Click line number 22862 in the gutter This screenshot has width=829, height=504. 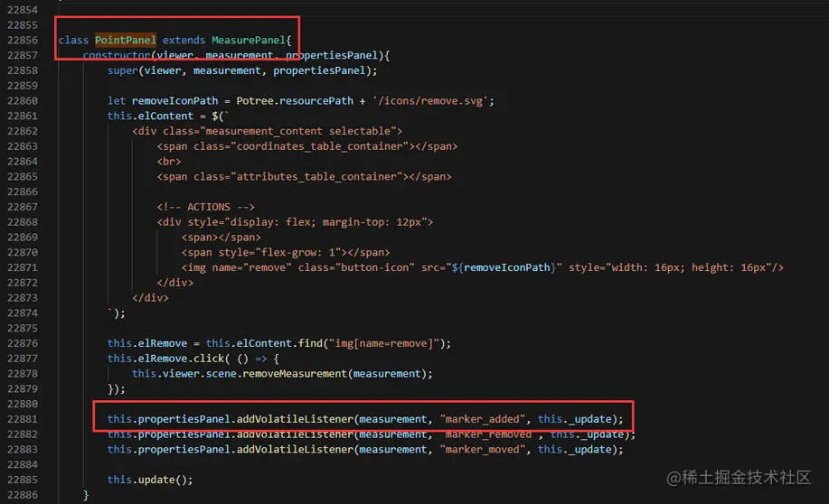click(23, 131)
